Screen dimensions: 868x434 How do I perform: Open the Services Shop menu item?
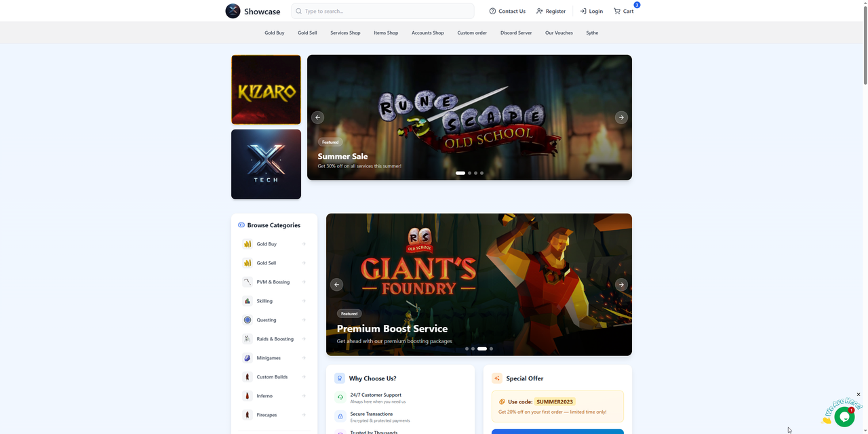(x=345, y=33)
